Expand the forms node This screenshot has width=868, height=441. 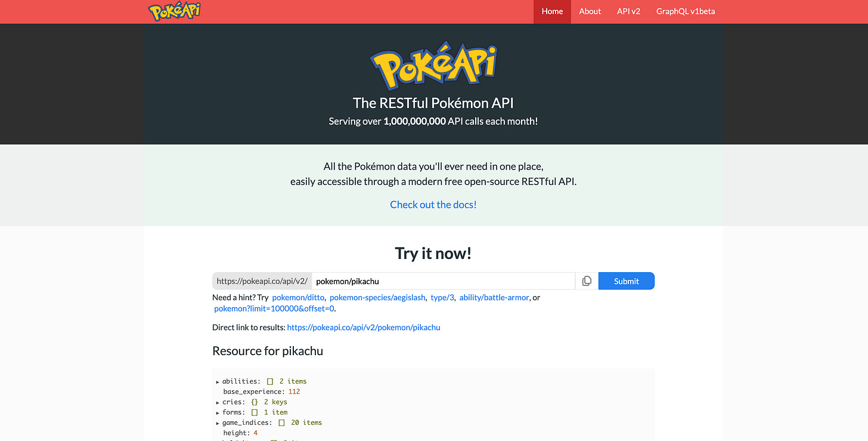(218, 412)
